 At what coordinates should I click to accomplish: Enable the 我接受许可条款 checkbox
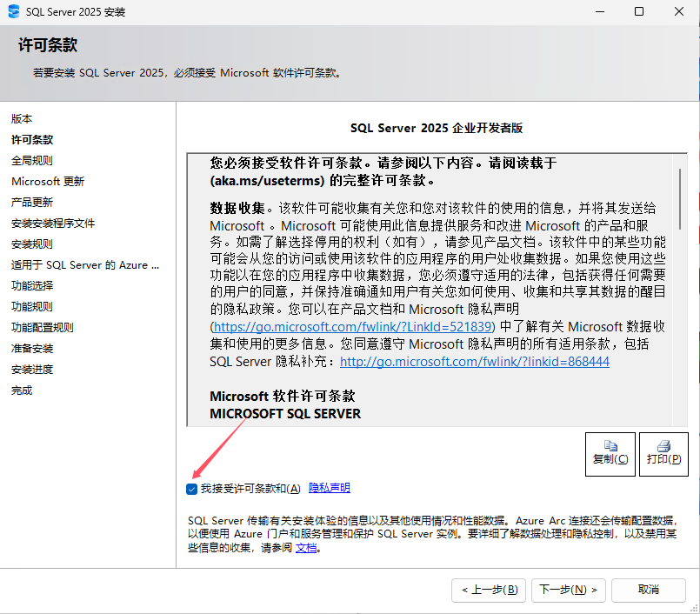[191, 488]
